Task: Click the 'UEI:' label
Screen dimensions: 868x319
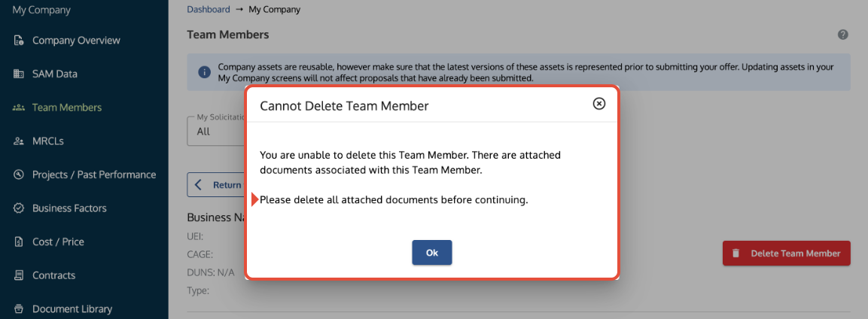Action: 196,236
